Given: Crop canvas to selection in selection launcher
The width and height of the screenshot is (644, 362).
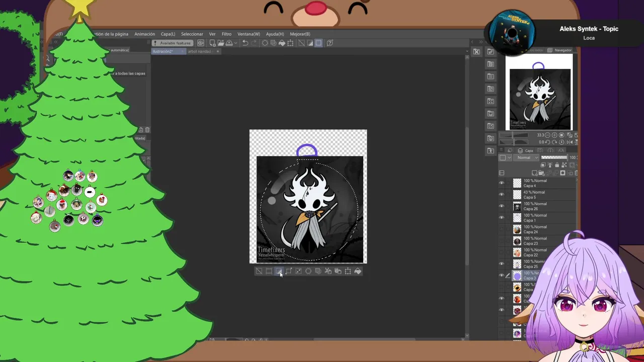Looking at the screenshot, I should tap(269, 271).
